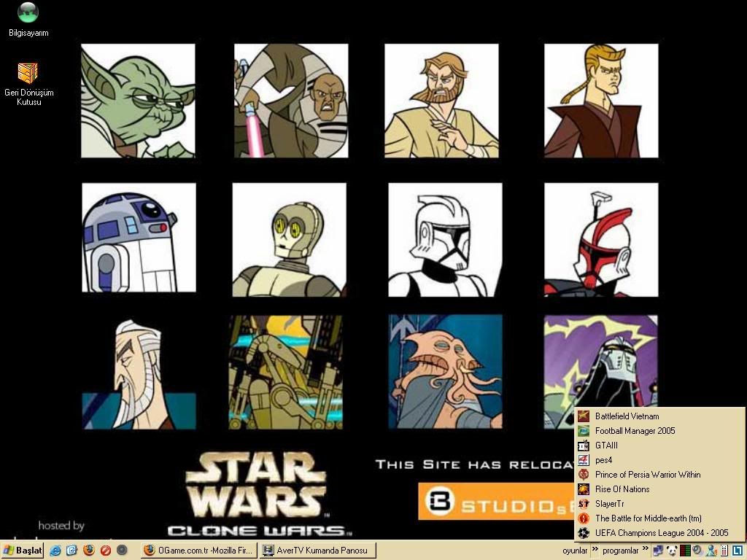Click the red prohibited-sign quick launch icon
The height and width of the screenshot is (560, 747).
click(105, 551)
